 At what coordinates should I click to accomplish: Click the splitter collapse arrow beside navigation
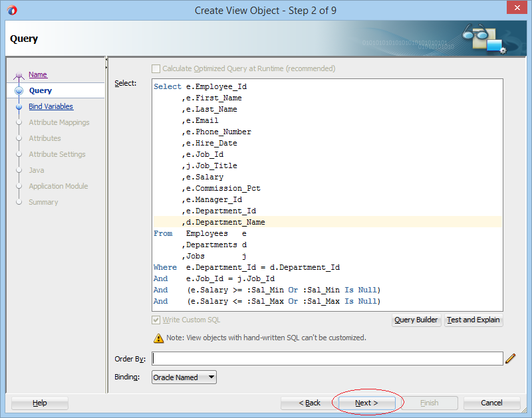pos(106,60)
